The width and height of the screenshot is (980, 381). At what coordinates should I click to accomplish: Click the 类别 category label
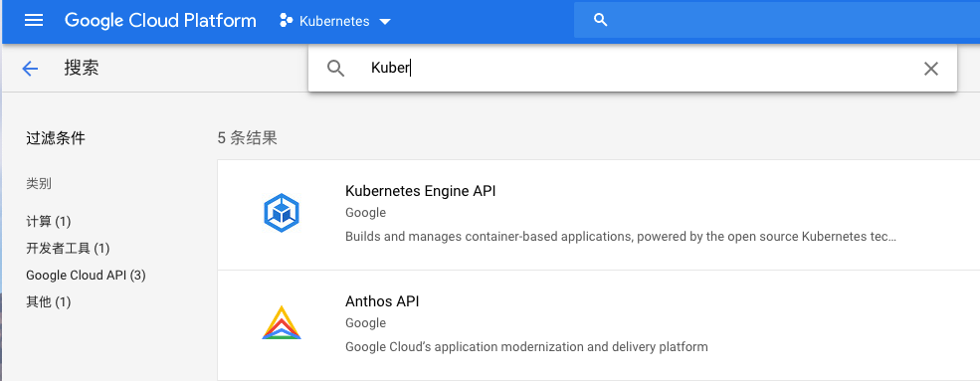click(x=39, y=184)
